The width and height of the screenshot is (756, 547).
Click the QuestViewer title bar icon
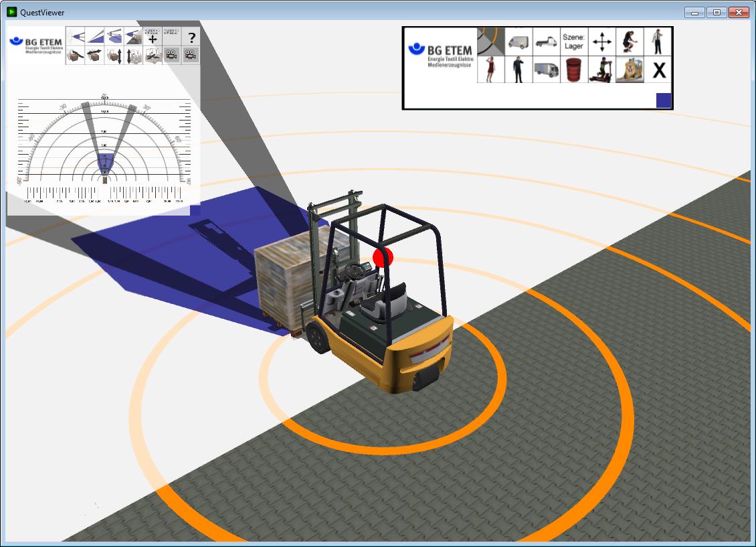(x=11, y=12)
